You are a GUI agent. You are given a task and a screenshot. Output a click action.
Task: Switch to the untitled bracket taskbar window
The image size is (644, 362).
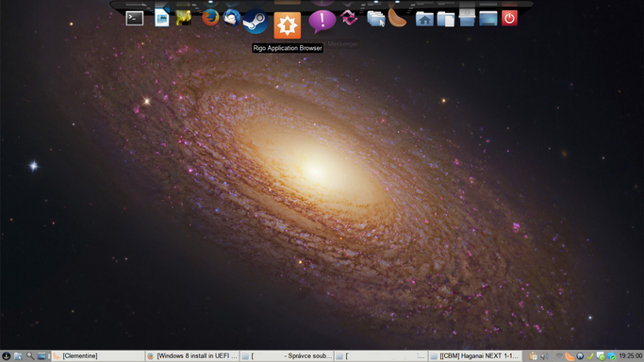click(381, 355)
